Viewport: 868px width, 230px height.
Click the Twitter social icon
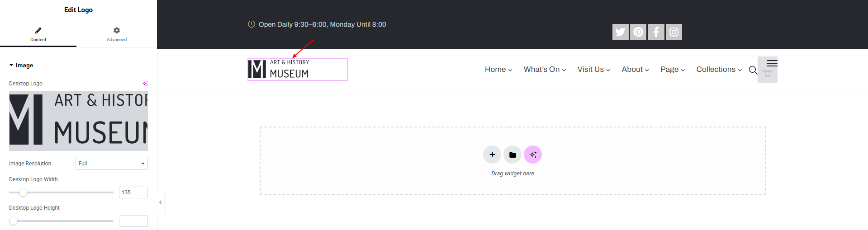point(620,32)
